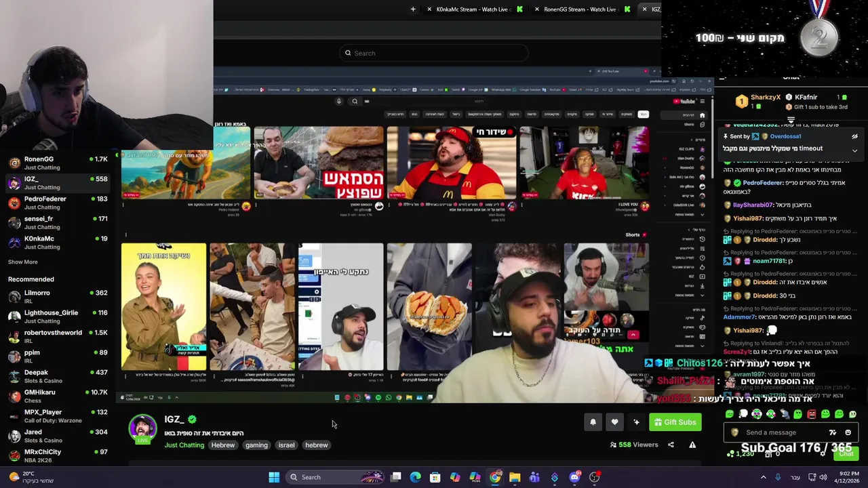The height and width of the screenshot is (488, 868).
Task: Click the green Chat send button
Action: 846,453
